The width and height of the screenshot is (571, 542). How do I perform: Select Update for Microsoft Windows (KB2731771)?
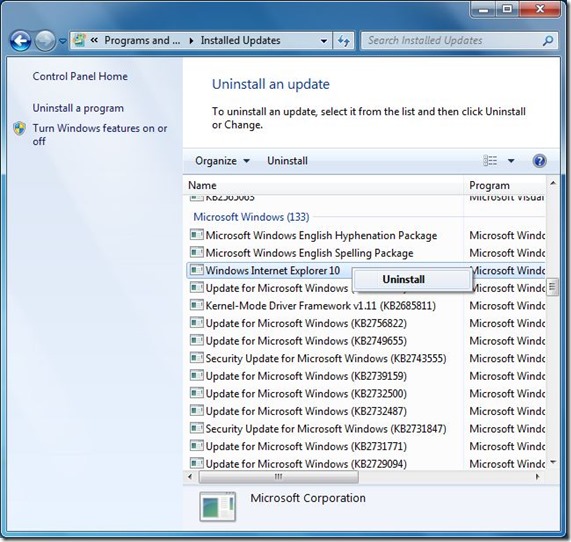click(x=306, y=446)
